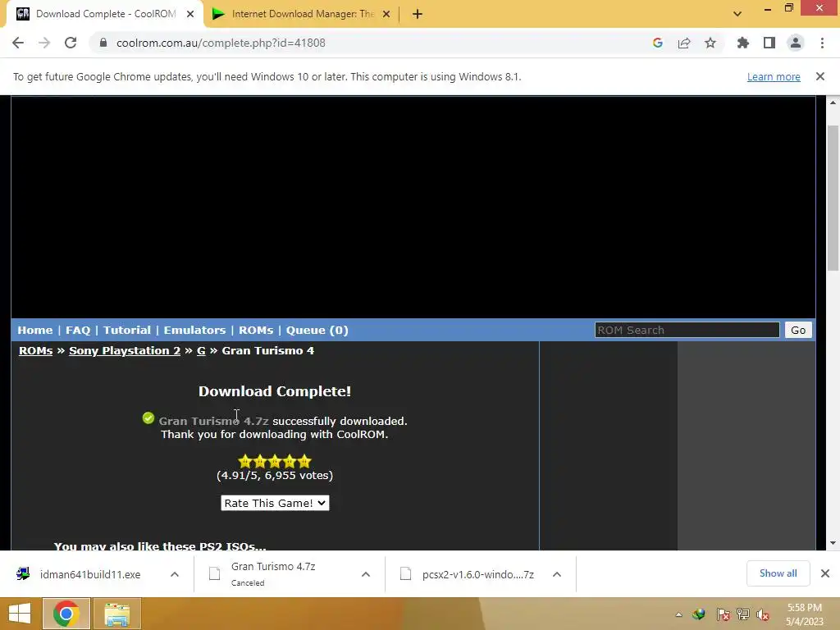
Task: Click the fifth rating star
Action: (304, 461)
